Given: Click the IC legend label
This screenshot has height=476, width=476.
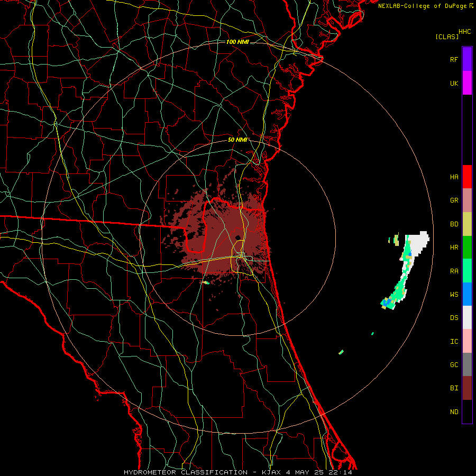Looking at the screenshot, I should 454,342.
